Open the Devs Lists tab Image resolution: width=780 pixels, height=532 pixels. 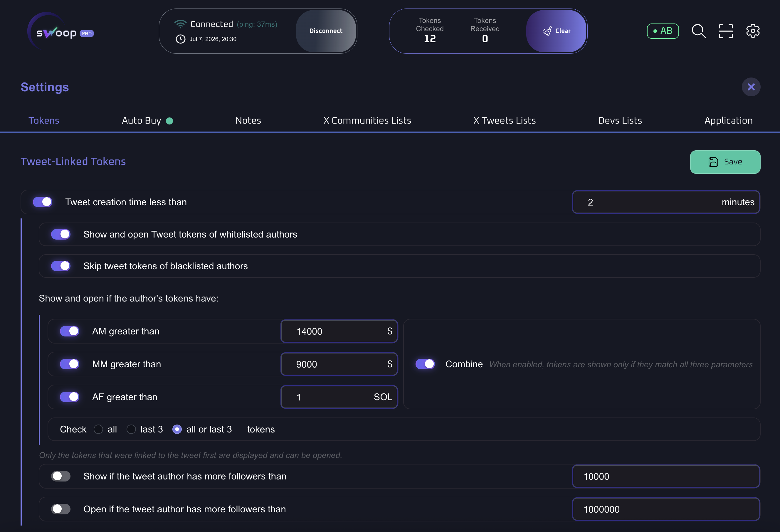620,120
